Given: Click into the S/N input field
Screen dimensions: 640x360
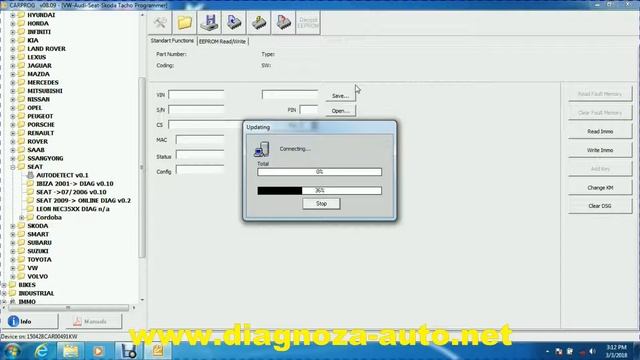Looking at the screenshot, I should click(196, 109).
